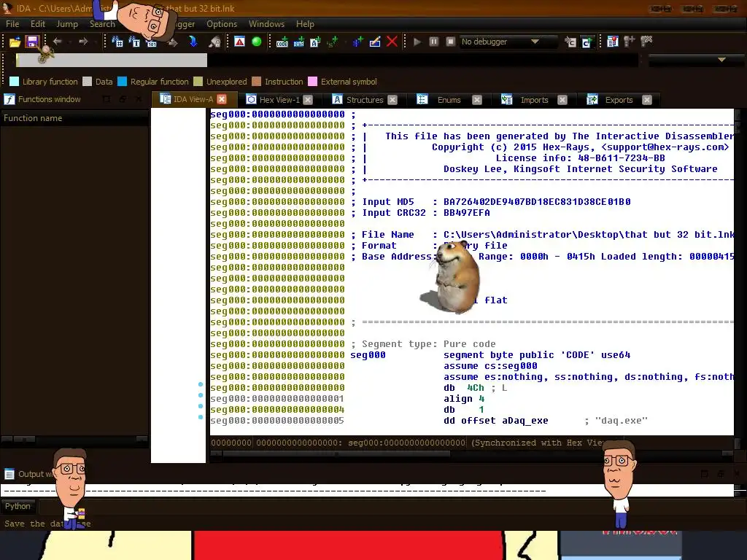Click the blue star plus icon

click(357, 42)
